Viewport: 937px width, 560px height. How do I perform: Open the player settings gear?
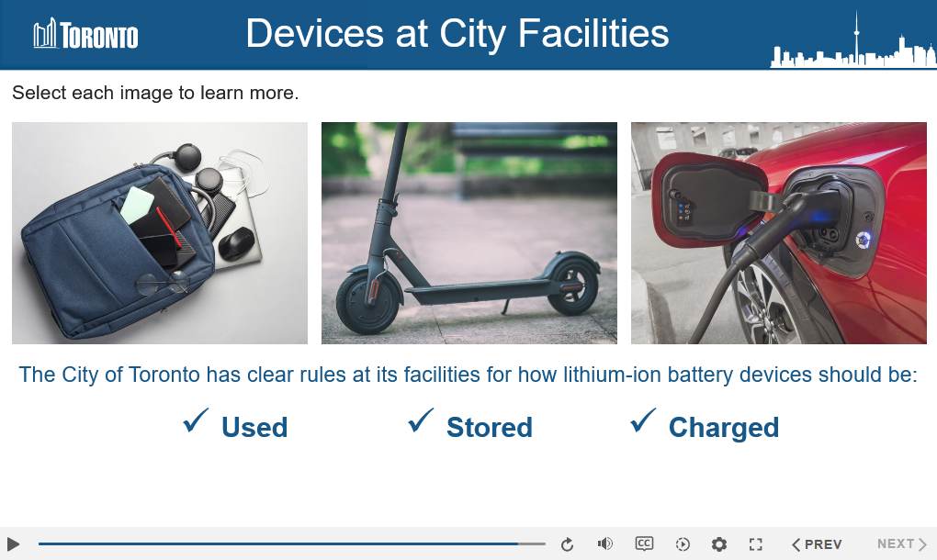(x=719, y=543)
